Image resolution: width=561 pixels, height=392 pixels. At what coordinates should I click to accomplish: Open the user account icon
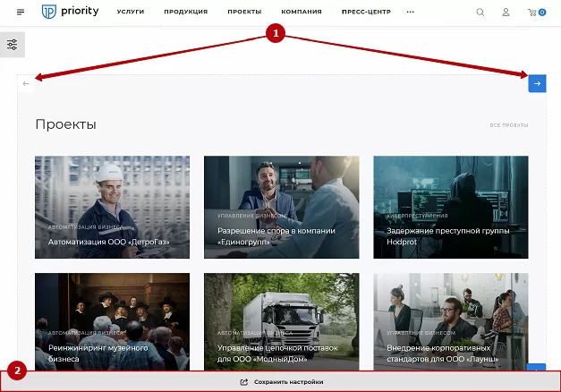506,13
